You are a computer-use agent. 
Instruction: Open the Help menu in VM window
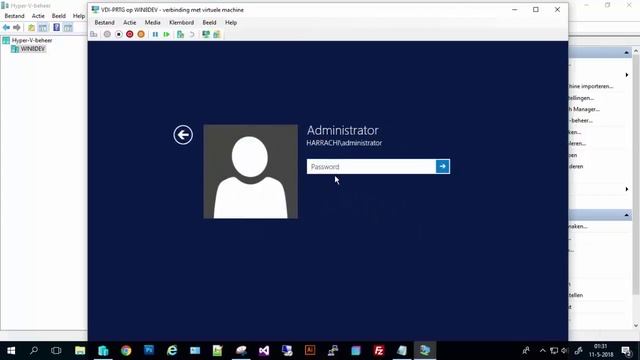point(231,22)
